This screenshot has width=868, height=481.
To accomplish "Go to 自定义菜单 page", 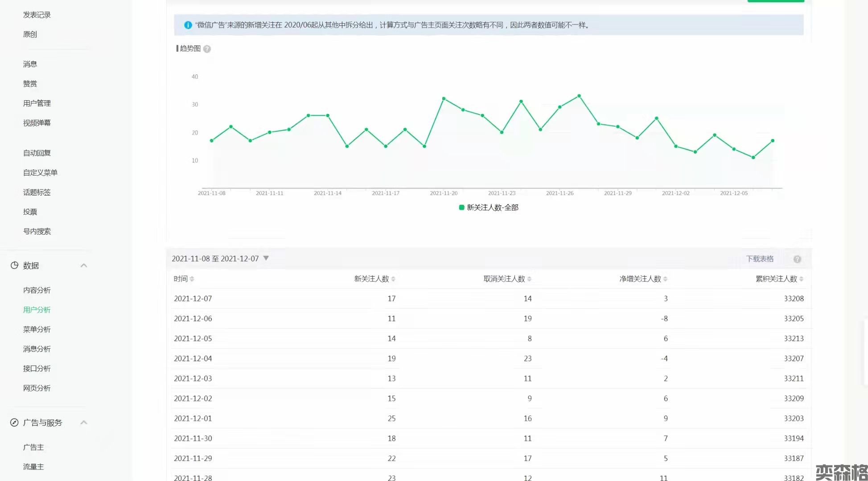I will tap(40, 173).
